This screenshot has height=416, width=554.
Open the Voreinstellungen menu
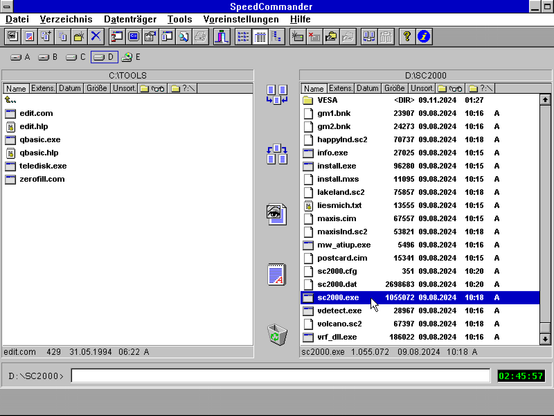pos(241,19)
